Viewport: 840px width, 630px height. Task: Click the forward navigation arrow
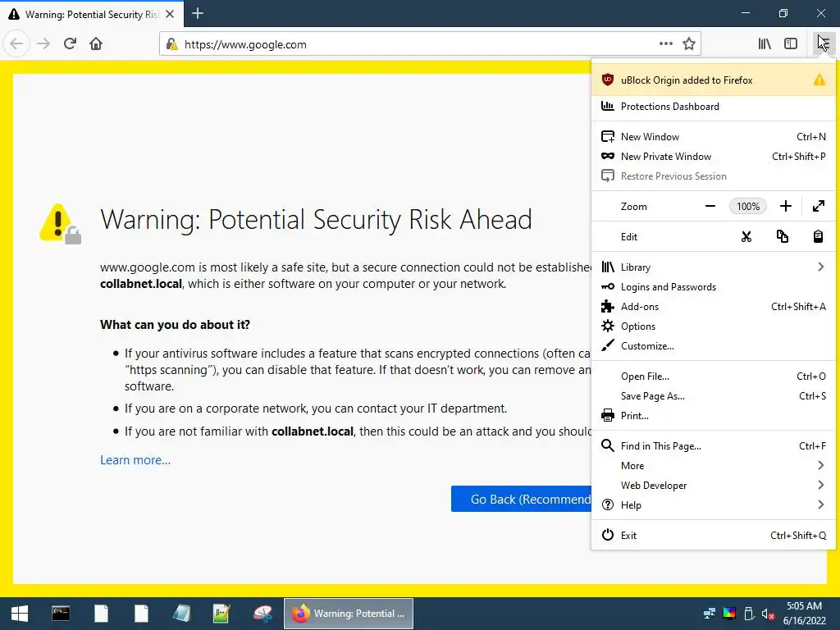pyautogui.click(x=43, y=44)
